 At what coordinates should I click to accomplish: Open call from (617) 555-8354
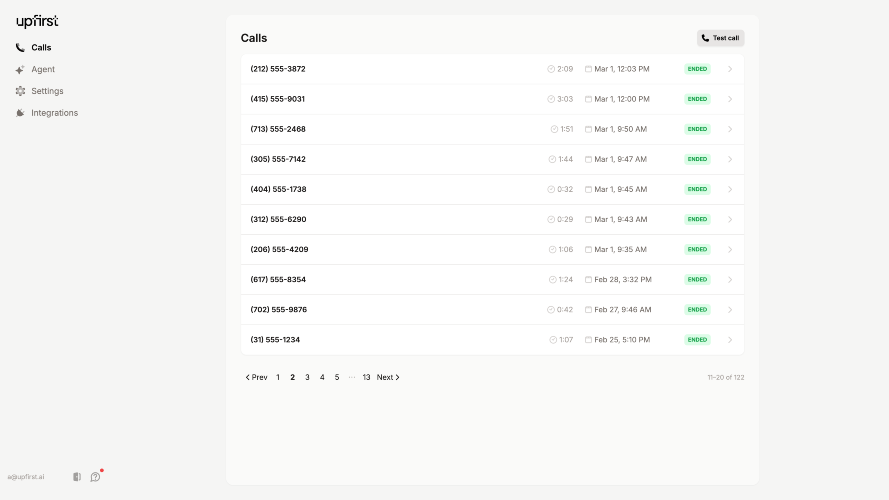coord(492,279)
